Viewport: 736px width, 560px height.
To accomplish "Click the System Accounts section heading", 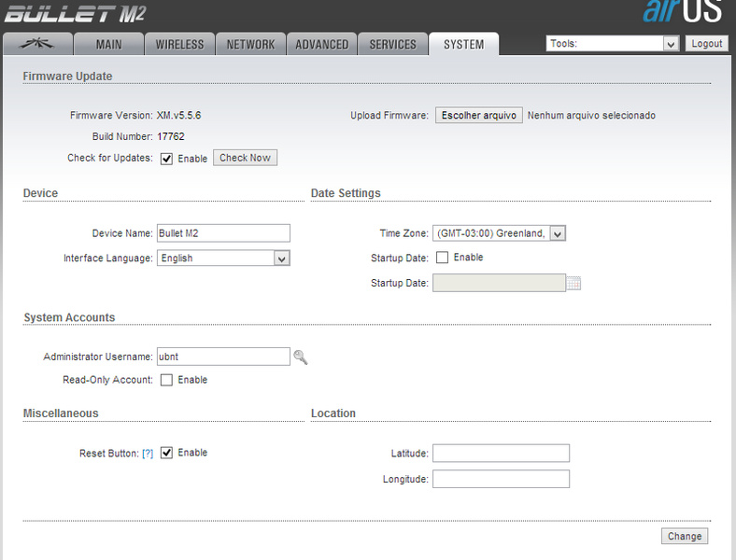I will pyautogui.click(x=69, y=317).
